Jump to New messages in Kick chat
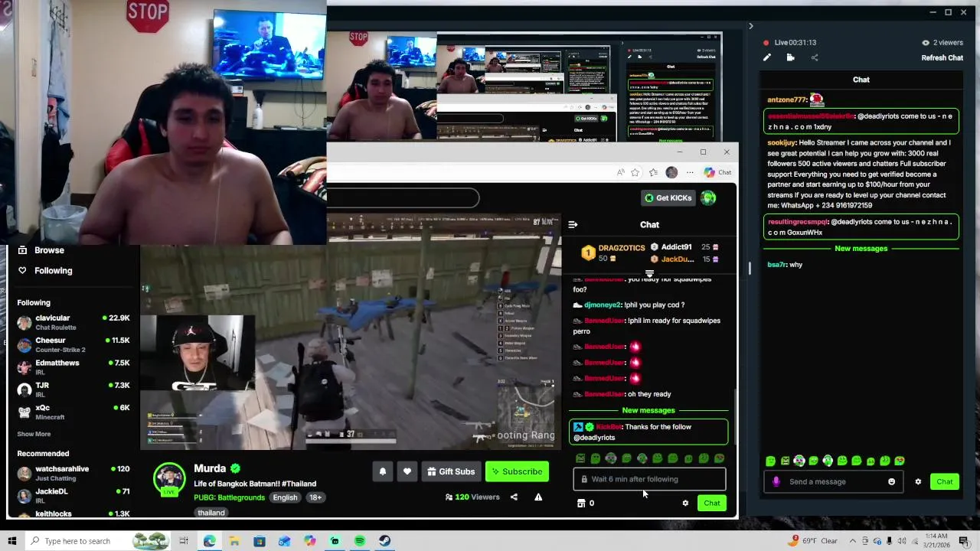980x551 pixels. (648, 410)
